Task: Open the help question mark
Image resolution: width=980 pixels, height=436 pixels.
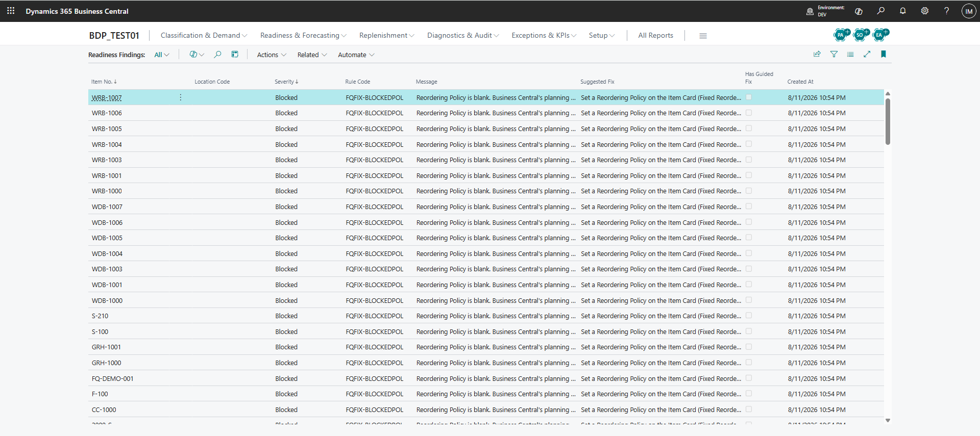Action: [946, 11]
